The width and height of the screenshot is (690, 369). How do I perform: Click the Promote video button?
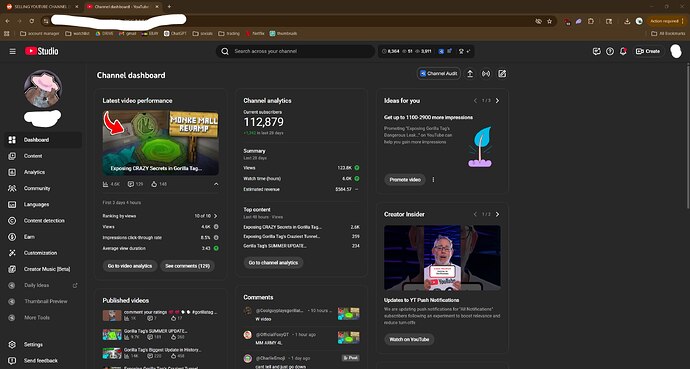point(405,180)
